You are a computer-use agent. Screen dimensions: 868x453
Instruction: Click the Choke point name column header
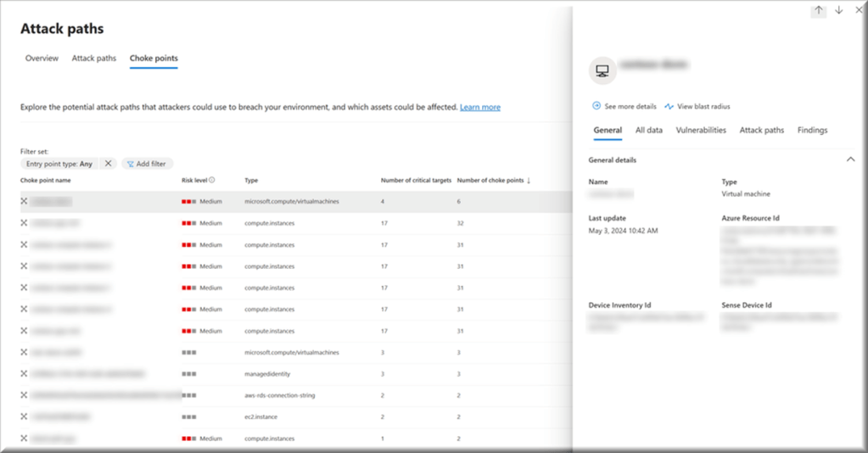tap(46, 180)
